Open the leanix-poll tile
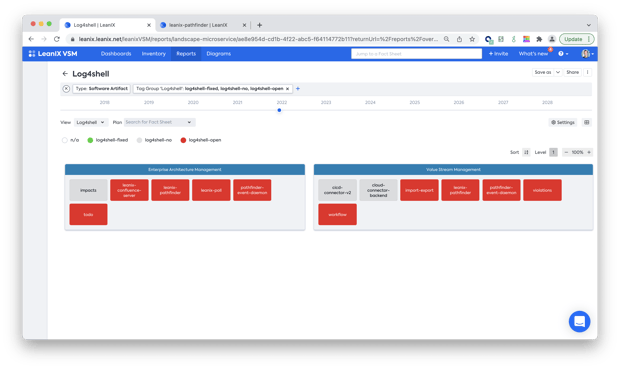The image size is (620, 369). pos(211,190)
